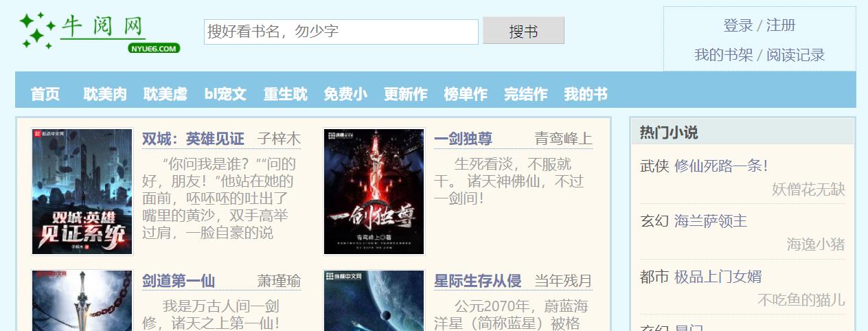This screenshot has height=331, width=868.
Task: Open hot novel 极品上门女婿 link
Action: click(x=718, y=277)
